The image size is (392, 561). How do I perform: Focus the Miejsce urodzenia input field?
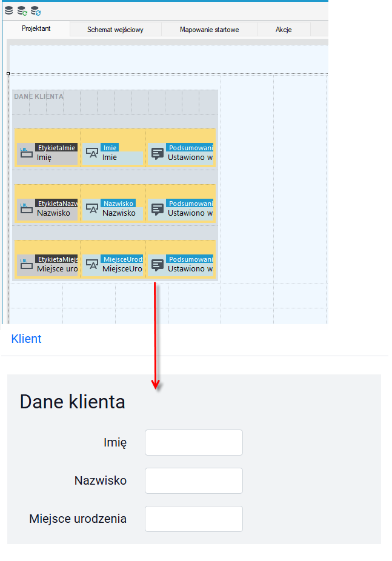[x=194, y=519]
